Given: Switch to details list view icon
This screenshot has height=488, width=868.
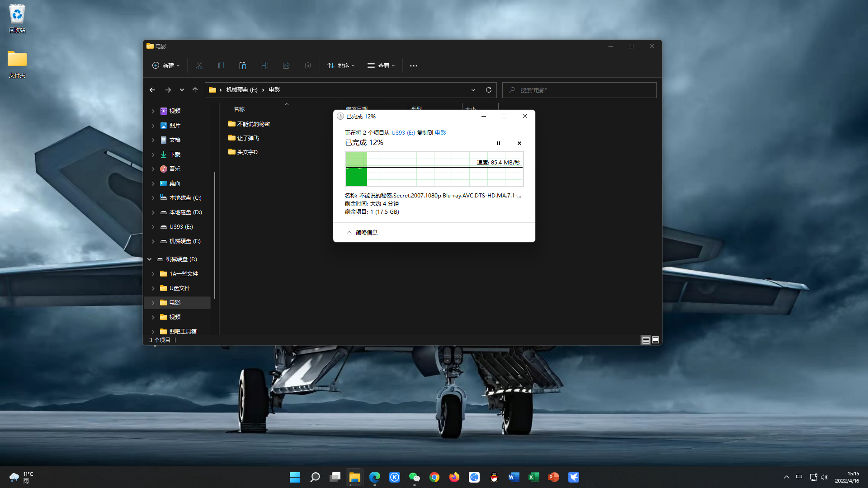Looking at the screenshot, I should click(646, 340).
